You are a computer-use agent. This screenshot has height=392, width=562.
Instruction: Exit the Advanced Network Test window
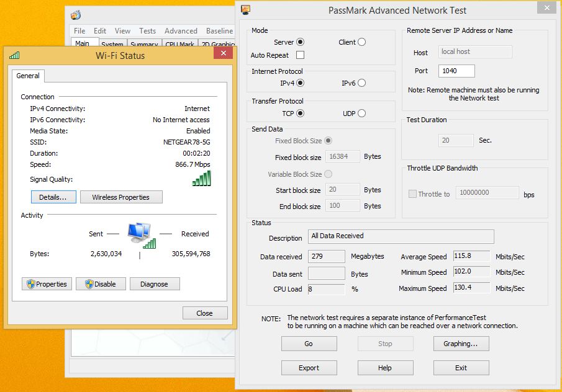(x=461, y=368)
